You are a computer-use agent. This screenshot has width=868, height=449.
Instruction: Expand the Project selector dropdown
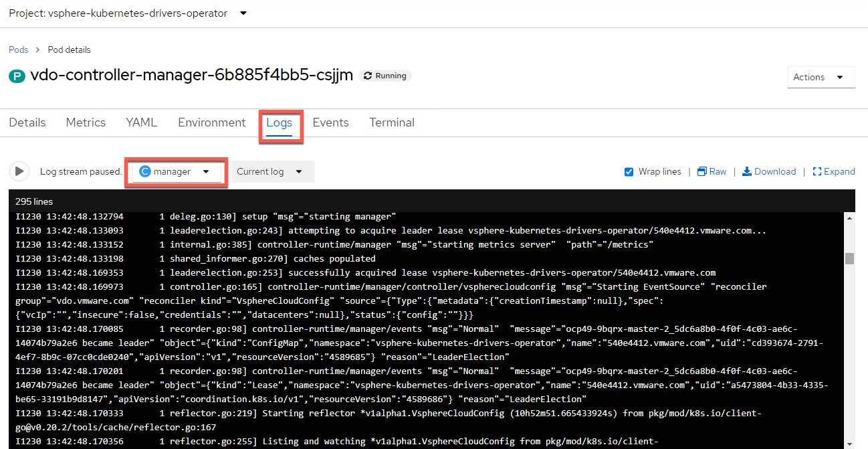128,13
